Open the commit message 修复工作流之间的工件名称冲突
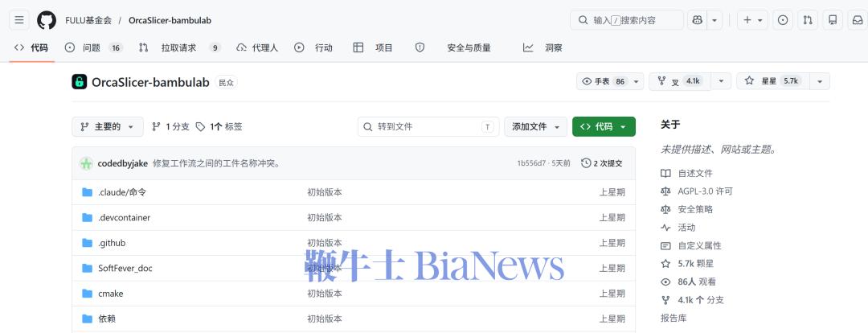This screenshot has height=333, width=868. point(216,163)
